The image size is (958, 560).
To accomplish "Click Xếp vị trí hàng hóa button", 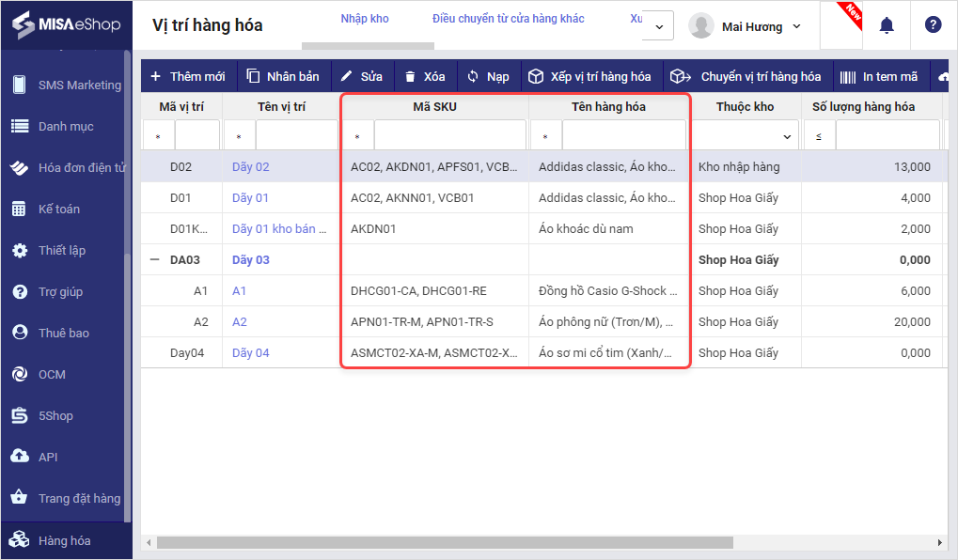I will tap(589, 76).
